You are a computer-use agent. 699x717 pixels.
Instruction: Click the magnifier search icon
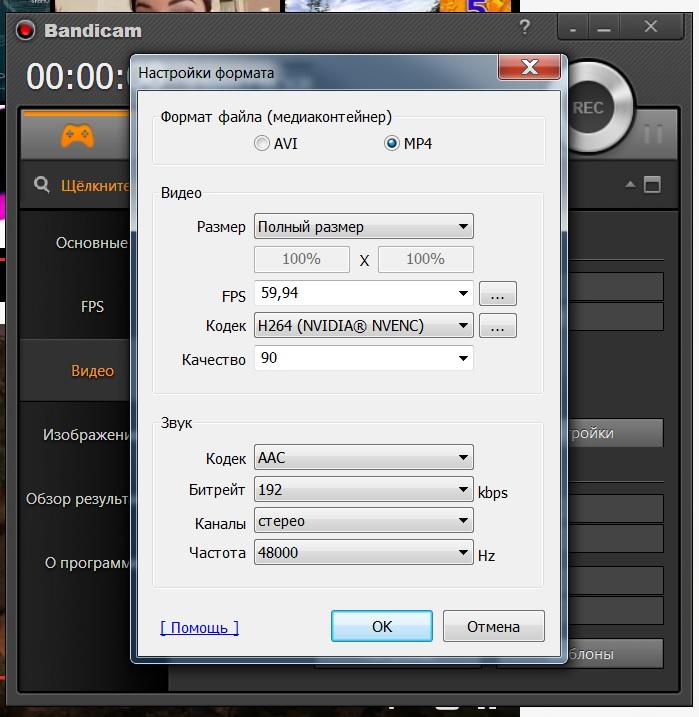(x=41, y=185)
